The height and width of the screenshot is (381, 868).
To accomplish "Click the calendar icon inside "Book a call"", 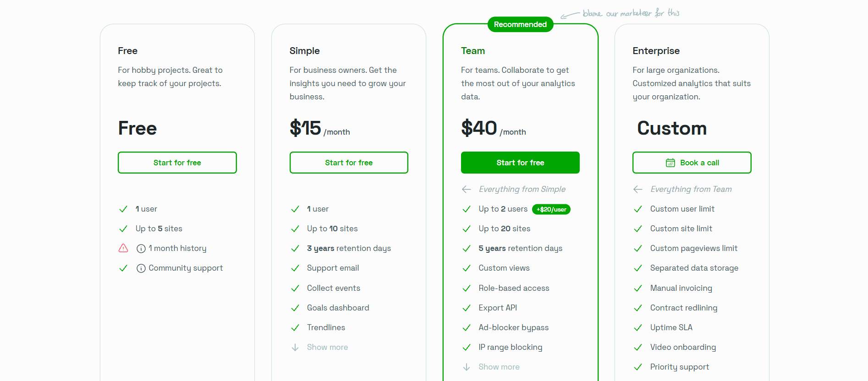I will (670, 163).
